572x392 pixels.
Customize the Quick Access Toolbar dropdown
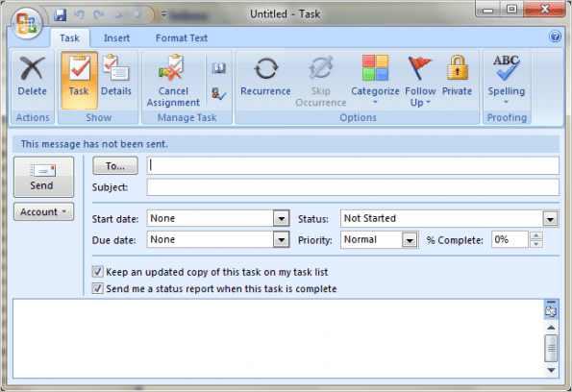[x=163, y=14]
